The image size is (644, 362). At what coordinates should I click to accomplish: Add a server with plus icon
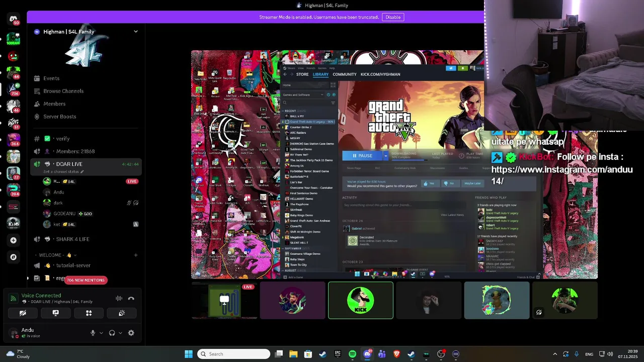[x=14, y=240]
